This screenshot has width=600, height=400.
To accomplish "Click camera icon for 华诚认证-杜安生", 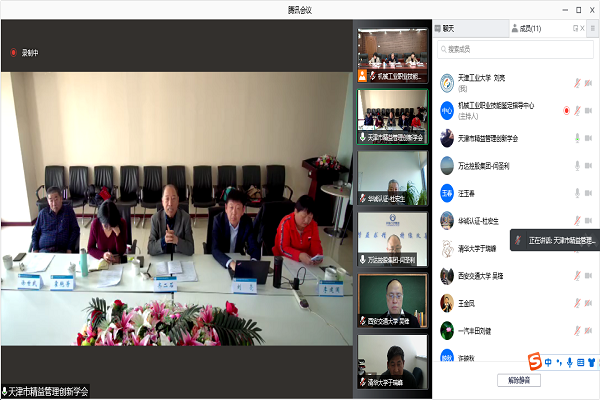I will pyautogui.click(x=589, y=220).
